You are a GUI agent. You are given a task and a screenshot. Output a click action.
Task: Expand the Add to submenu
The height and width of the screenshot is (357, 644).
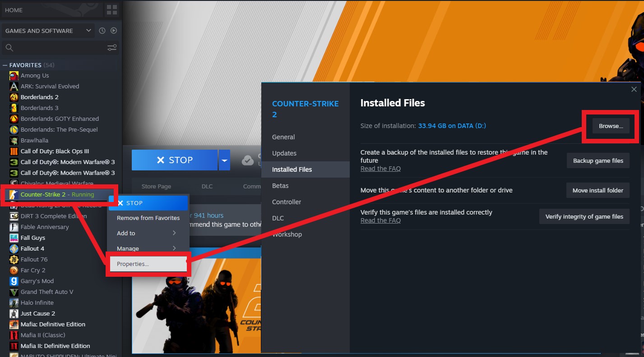[x=148, y=233]
